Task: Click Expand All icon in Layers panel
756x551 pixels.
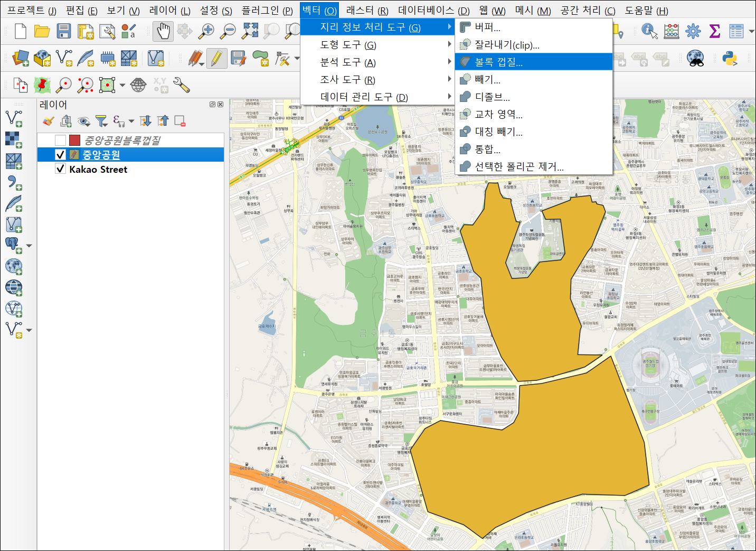Action: coord(146,121)
